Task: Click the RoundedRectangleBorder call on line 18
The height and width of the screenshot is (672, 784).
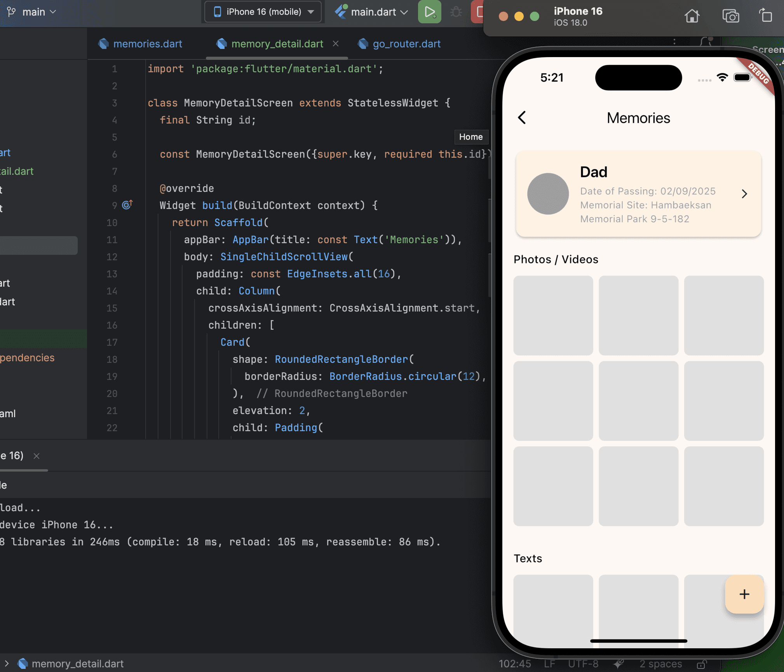Action: click(x=341, y=359)
